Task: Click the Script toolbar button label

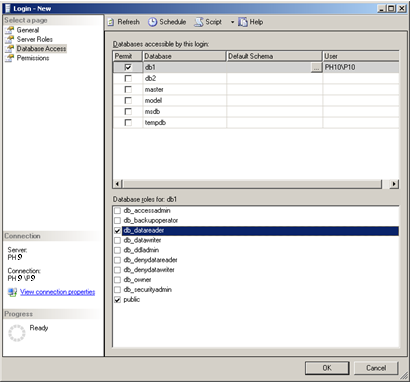Action: pyautogui.click(x=213, y=22)
